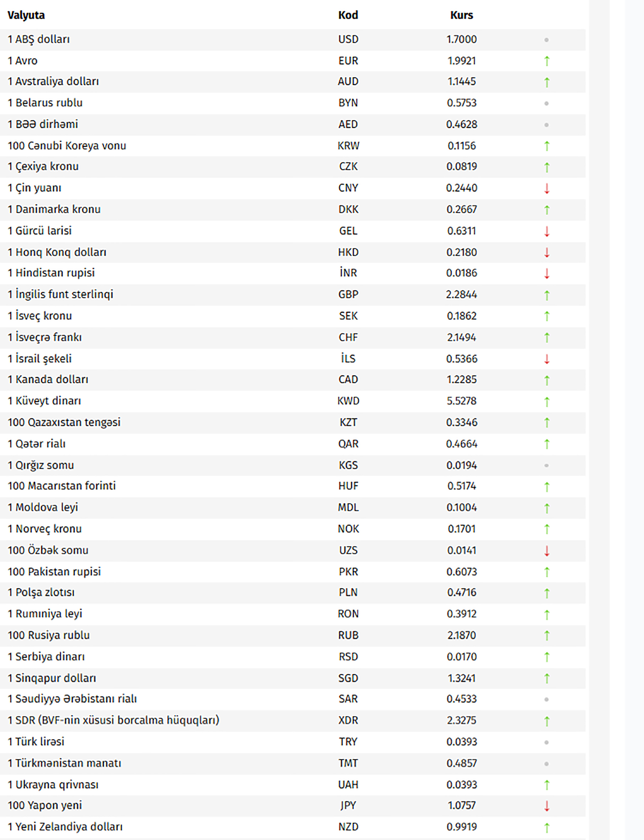Click the red down arrow for JPY
The width and height of the screenshot is (644, 840).
(547, 806)
